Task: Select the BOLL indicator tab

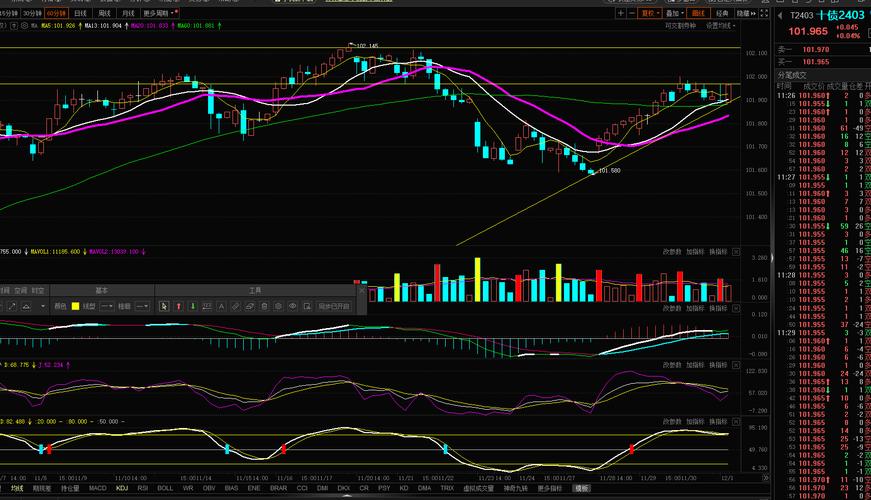Action: click(165, 488)
